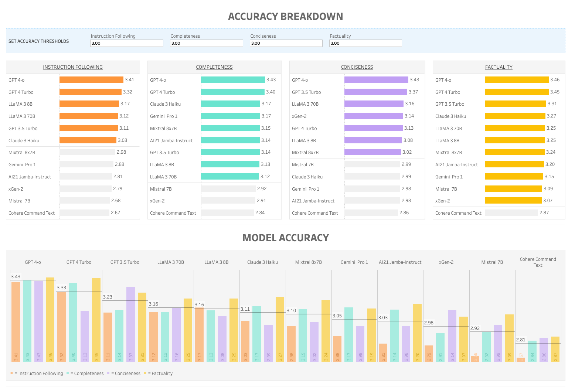Select gray Cohere Command Text bar in Factuality

(511, 213)
